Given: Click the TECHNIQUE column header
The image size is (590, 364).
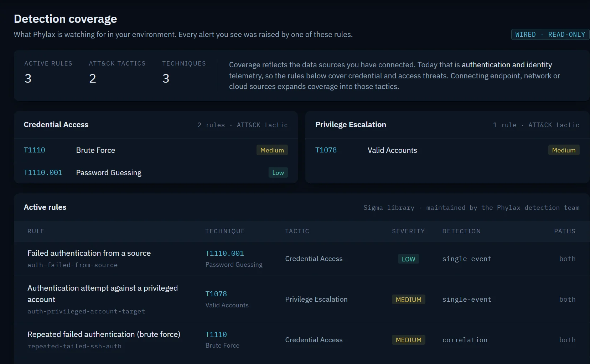Looking at the screenshot, I should [x=225, y=231].
